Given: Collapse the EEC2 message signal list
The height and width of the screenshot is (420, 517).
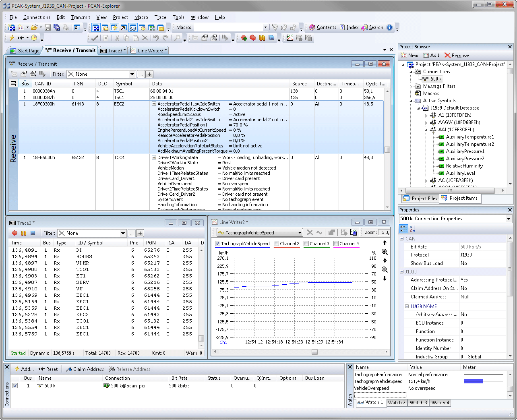Looking at the screenshot, I should click(x=154, y=104).
